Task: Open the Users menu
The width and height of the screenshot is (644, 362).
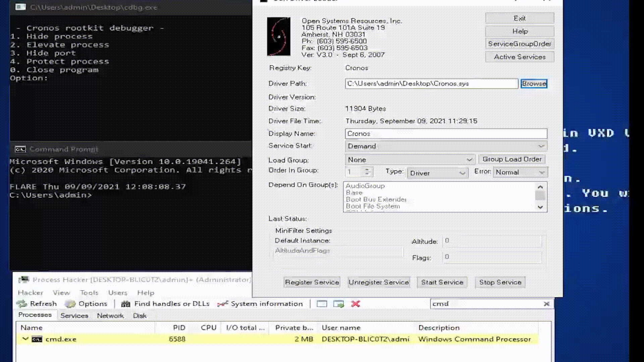Action: point(118,293)
